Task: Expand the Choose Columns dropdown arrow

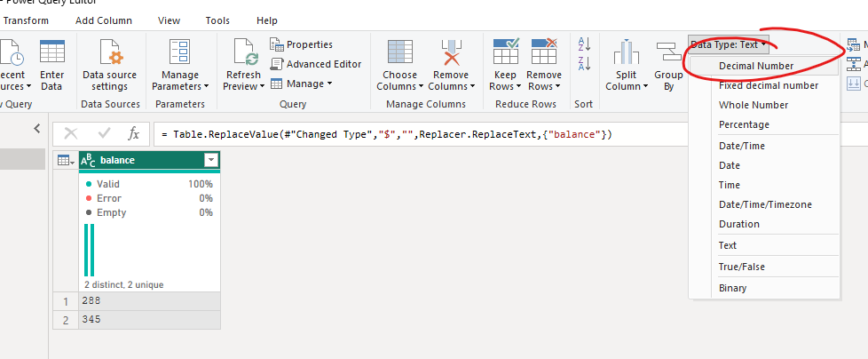Action: click(x=420, y=86)
